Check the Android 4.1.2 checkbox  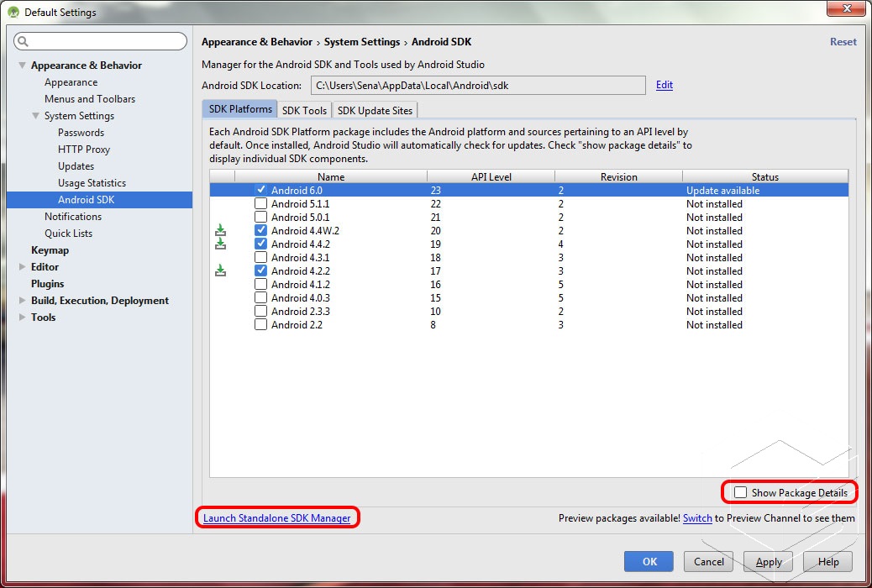coord(260,284)
